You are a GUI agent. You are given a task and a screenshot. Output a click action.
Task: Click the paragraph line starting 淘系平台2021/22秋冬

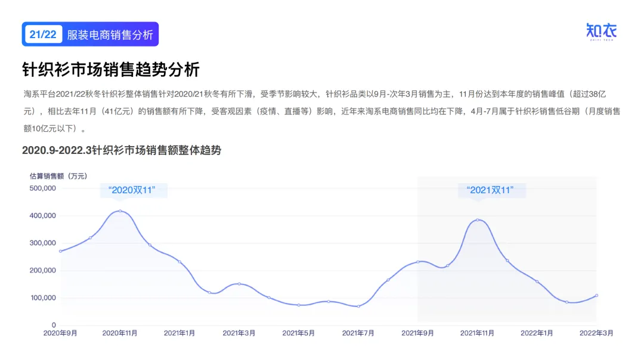click(x=315, y=94)
